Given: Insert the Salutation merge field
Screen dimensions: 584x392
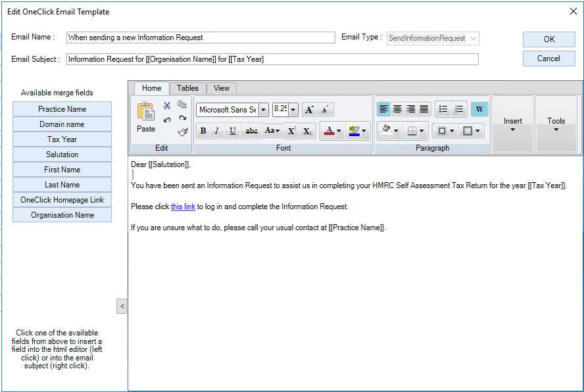Looking at the screenshot, I should [62, 155].
